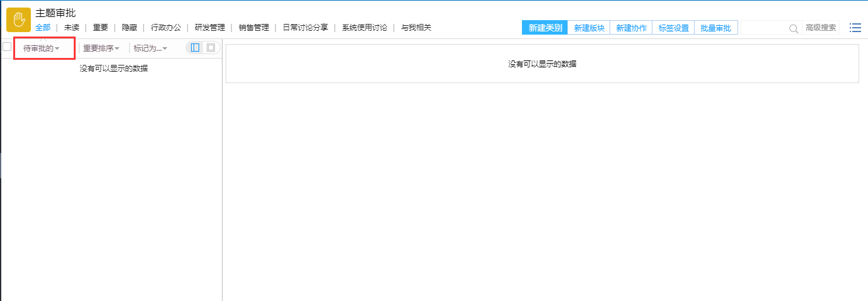
Task: Click the yellow hand 主题审批 icon
Action: coord(18,20)
